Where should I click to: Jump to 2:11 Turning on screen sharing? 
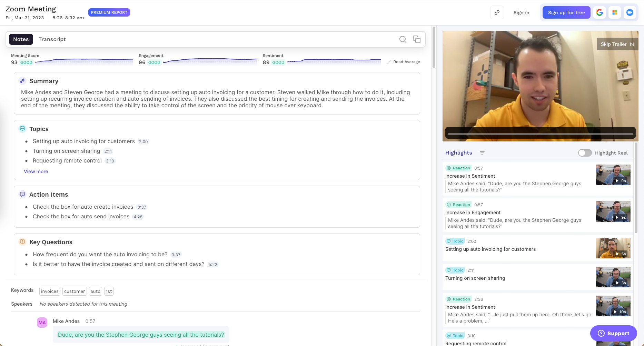tap(108, 151)
